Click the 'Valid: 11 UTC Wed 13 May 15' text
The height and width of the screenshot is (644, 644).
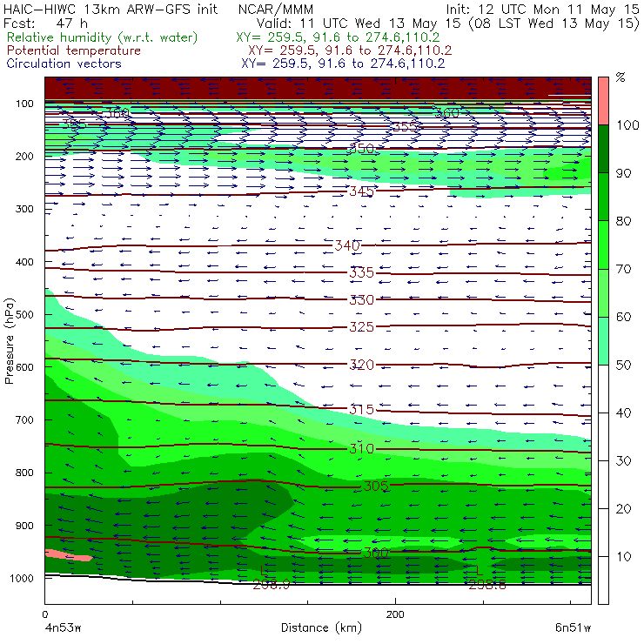(359, 23)
